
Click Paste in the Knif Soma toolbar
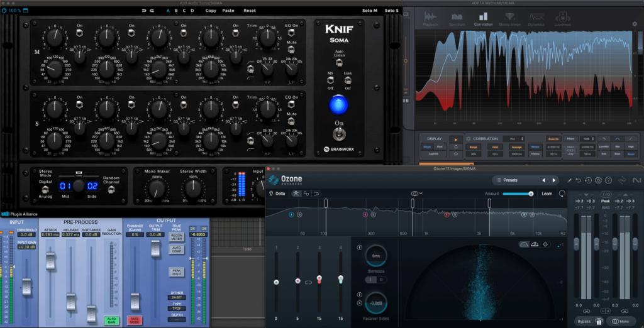[228, 11]
